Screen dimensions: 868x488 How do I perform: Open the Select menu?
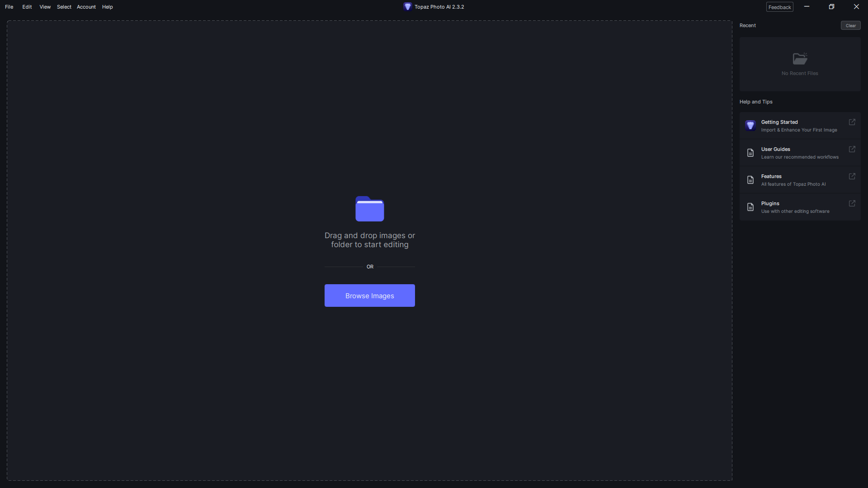[x=64, y=7]
